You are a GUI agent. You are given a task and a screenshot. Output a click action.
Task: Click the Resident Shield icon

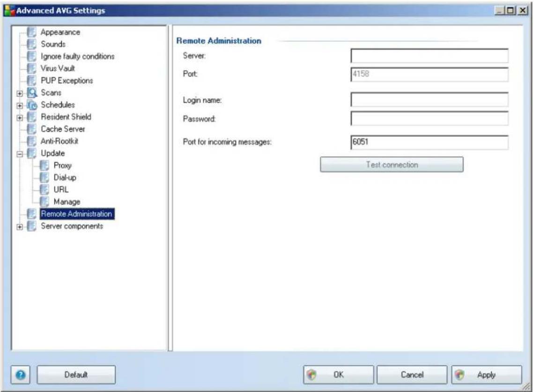(x=31, y=117)
